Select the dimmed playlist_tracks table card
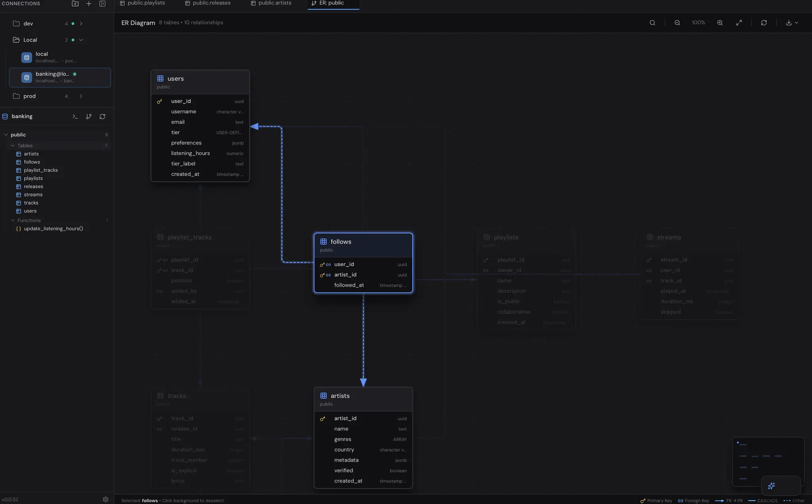Image resolution: width=812 pixels, height=504 pixels. [200, 269]
